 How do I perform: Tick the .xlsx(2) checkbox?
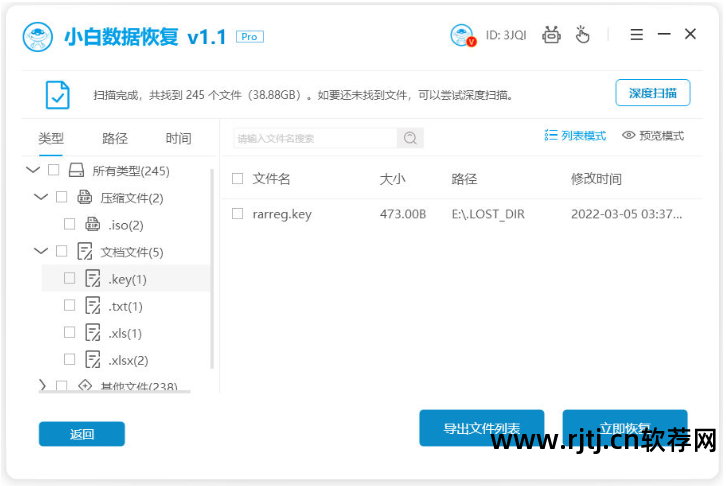pyautogui.click(x=69, y=360)
